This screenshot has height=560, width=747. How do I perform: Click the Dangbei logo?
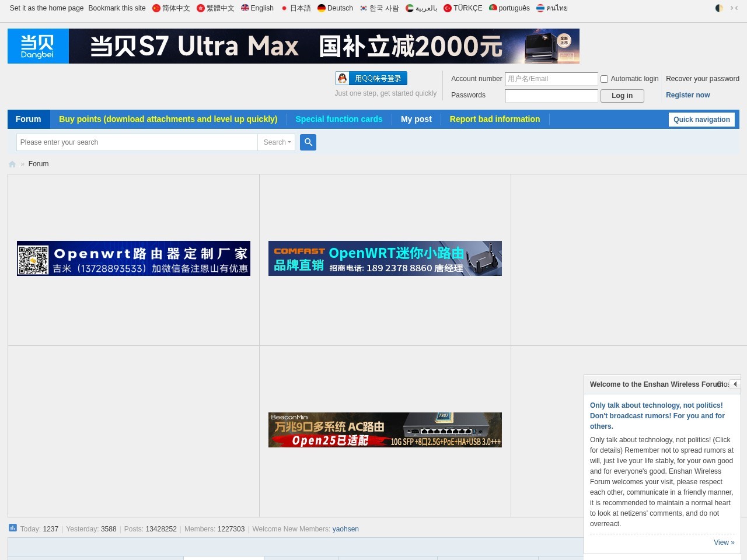[38, 46]
